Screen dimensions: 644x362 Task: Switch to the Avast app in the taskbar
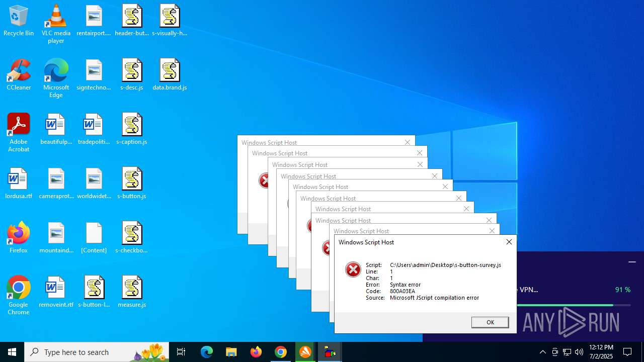(x=305, y=352)
